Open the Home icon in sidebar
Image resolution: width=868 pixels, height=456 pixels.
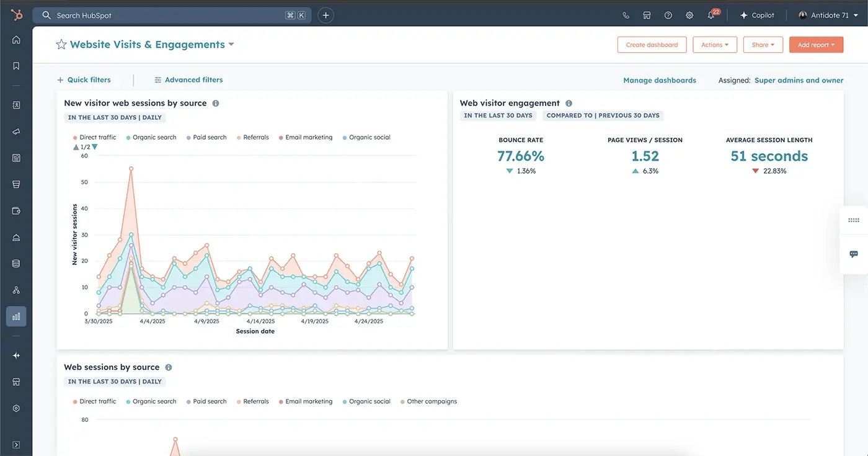[16, 40]
